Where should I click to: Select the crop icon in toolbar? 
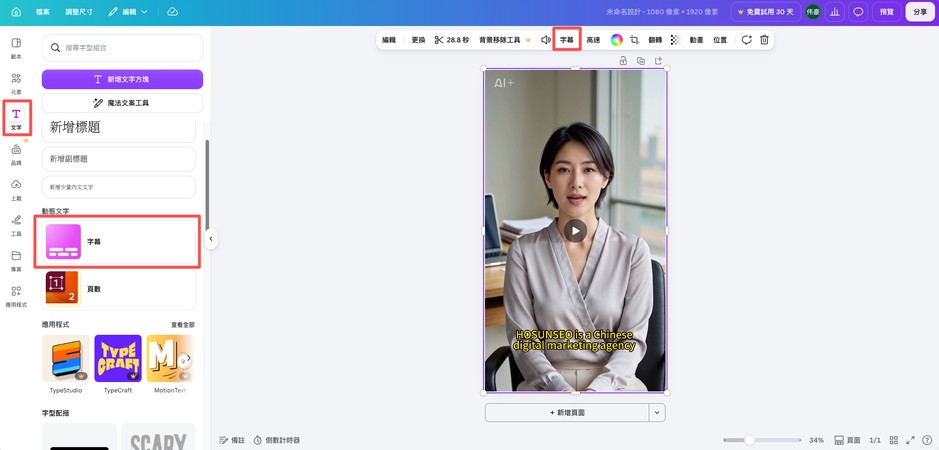point(635,40)
